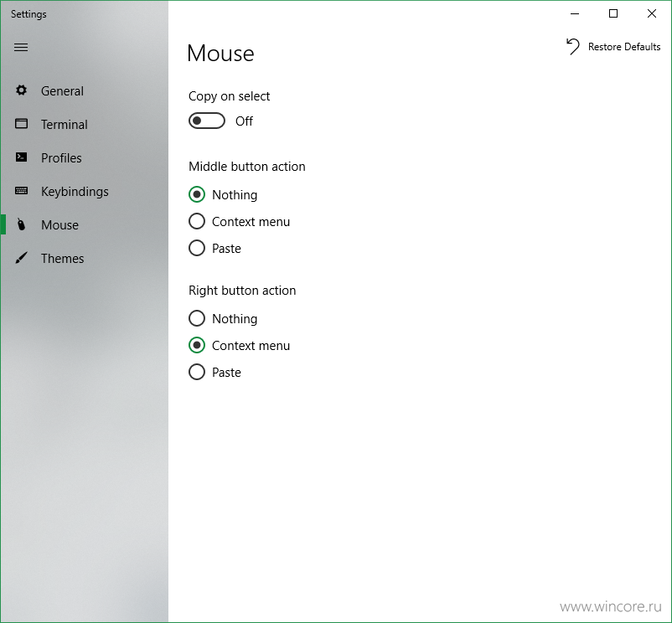Open the hamburger navigation menu
Screen dimensions: 672x623
point(21,47)
